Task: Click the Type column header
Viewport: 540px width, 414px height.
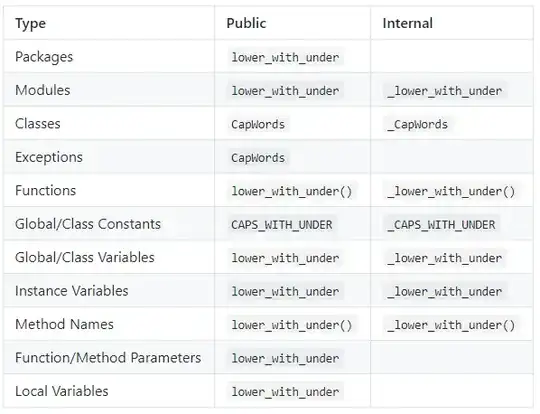Action: pyautogui.click(x=30, y=23)
